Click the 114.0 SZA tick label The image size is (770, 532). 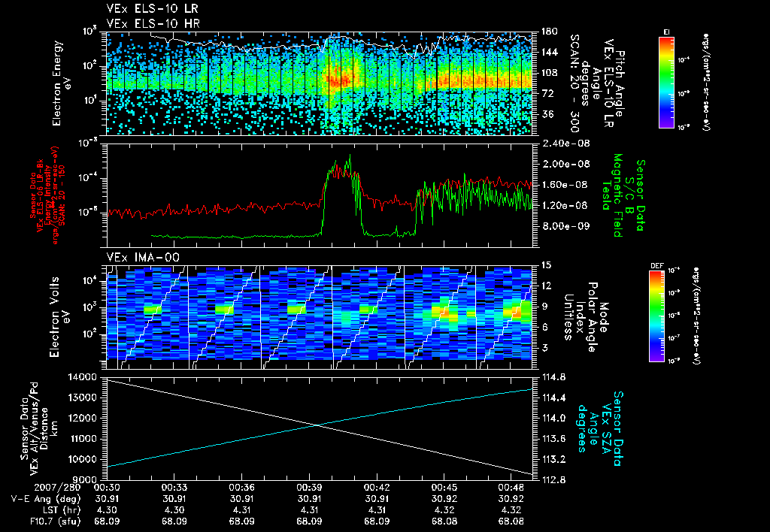[553, 418]
